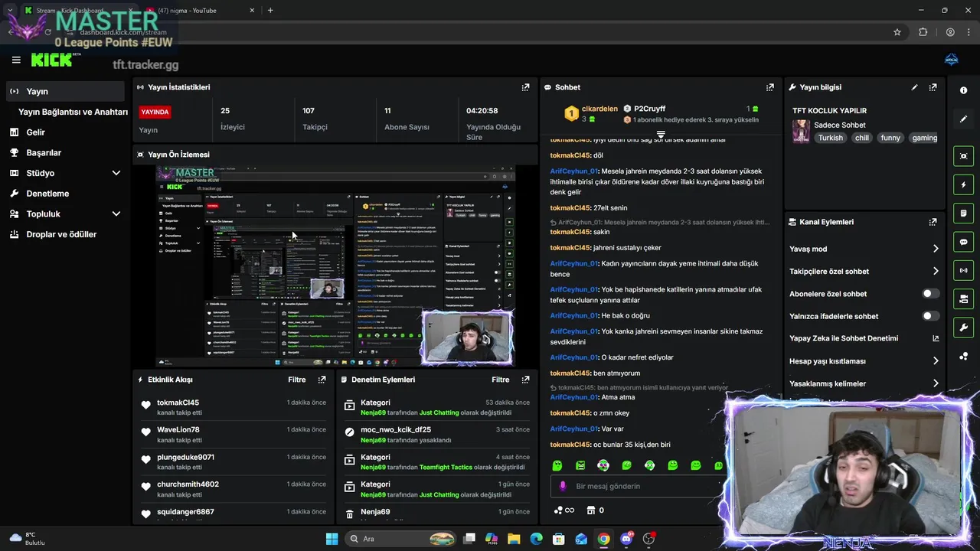Click the funny tag chip

[x=890, y=138]
